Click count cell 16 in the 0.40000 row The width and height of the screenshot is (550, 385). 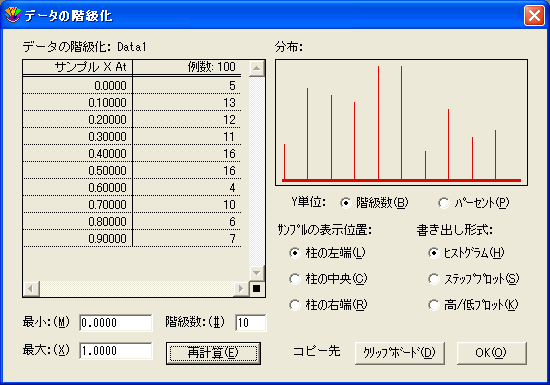(187, 154)
